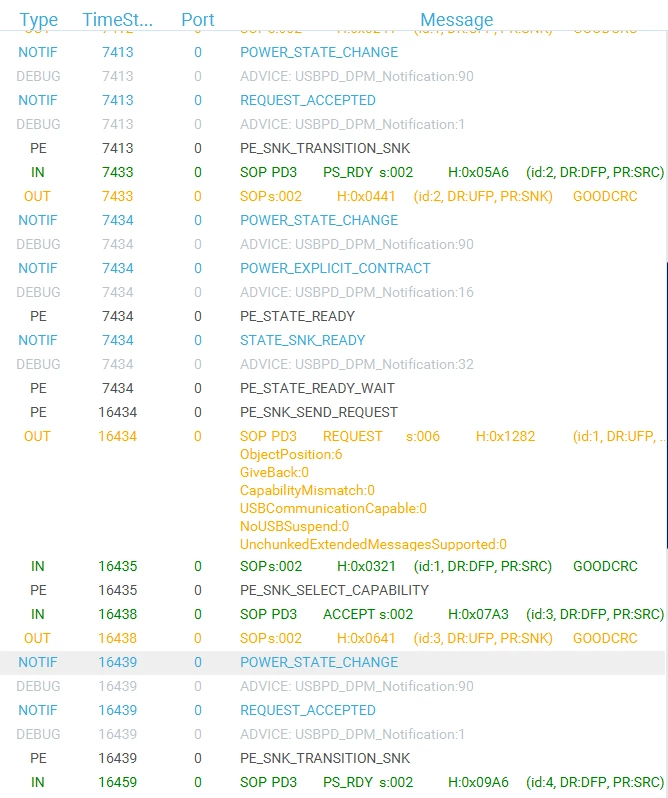Click the ObjectPosition:6 detail line
This screenshot has width=668, height=798.
291,454
